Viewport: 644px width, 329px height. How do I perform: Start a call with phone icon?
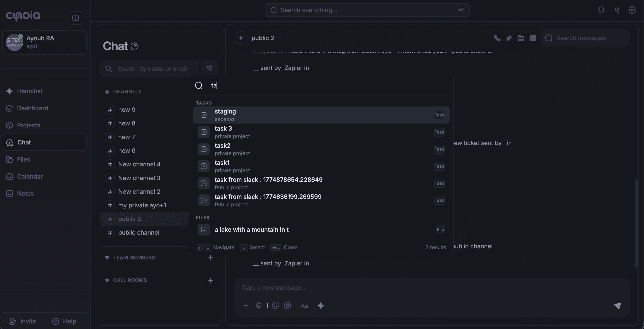(x=497, y=38)
